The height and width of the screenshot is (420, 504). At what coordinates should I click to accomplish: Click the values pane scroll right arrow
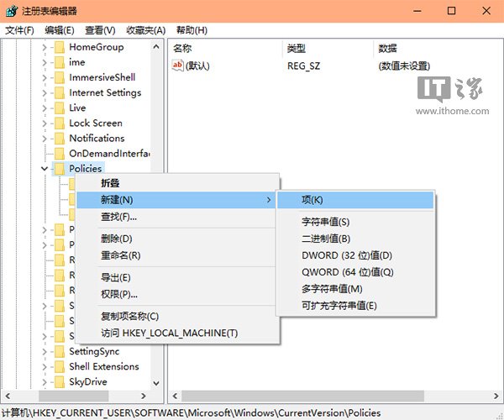tap(496, 396)
